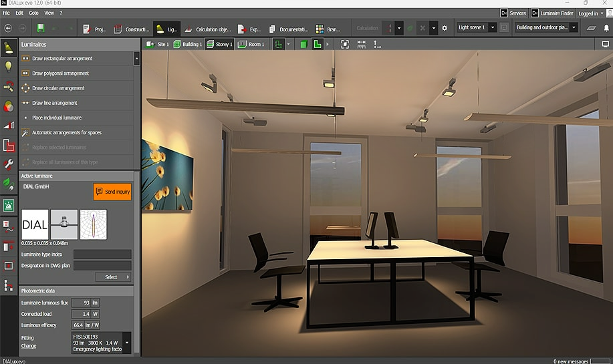Click the back navigation arrow icon
This screenshot has height=364, width=613.
[x=8, y=28]
